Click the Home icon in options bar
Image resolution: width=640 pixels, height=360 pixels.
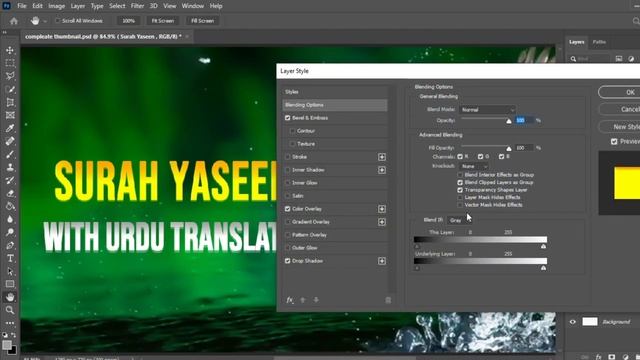click(14, 21)
